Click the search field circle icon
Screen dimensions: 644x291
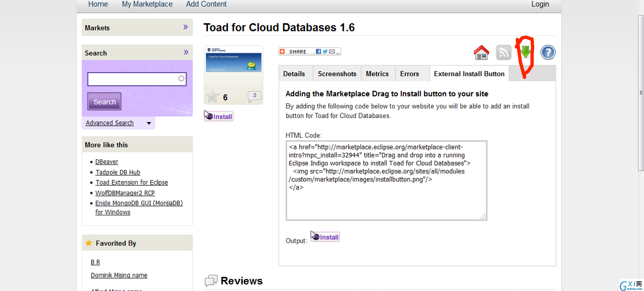[x=181, y=78]
